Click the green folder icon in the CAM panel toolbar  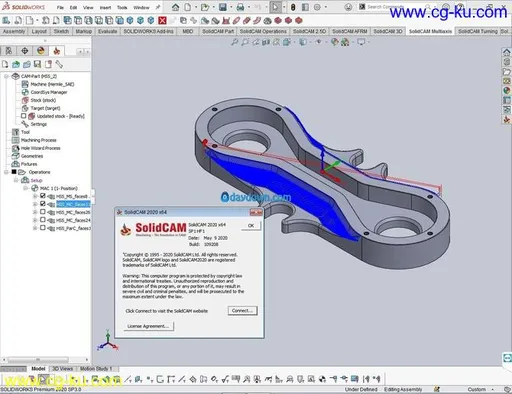click(x=16, y=64)
